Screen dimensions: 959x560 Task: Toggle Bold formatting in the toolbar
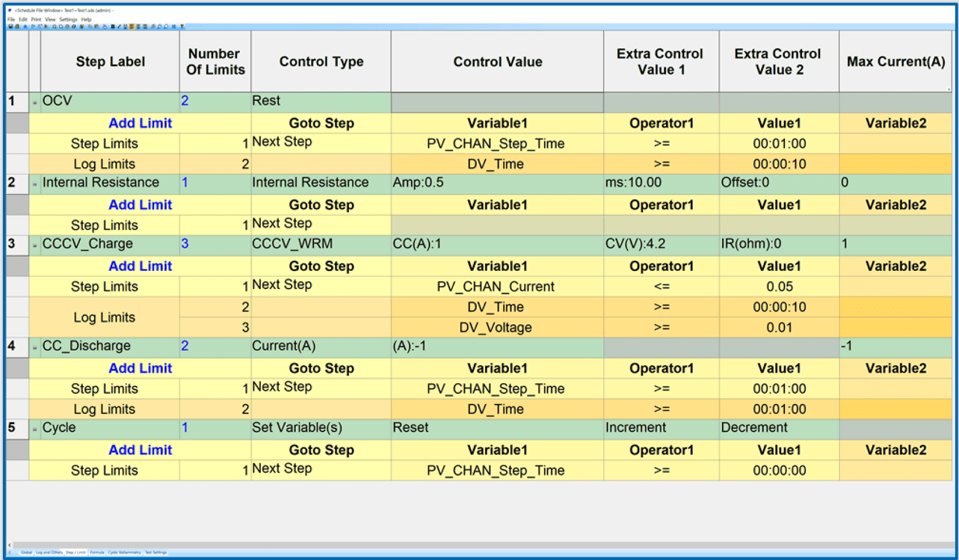coord(113,26)
